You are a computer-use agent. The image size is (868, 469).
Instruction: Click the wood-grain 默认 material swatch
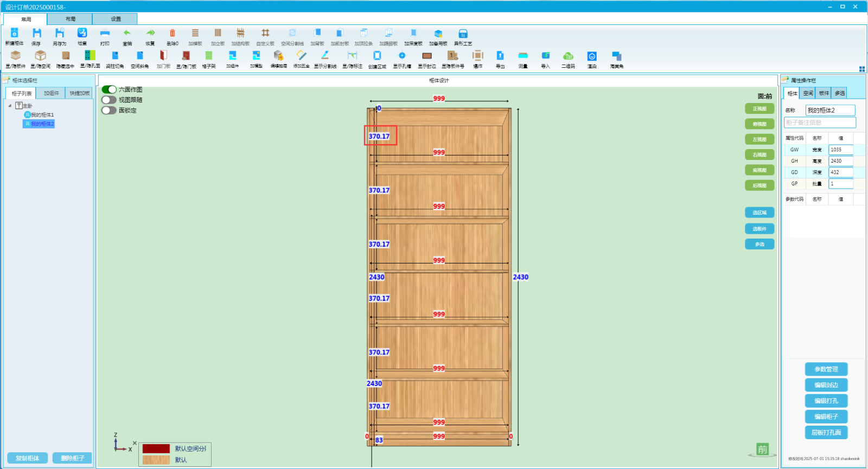156,460
